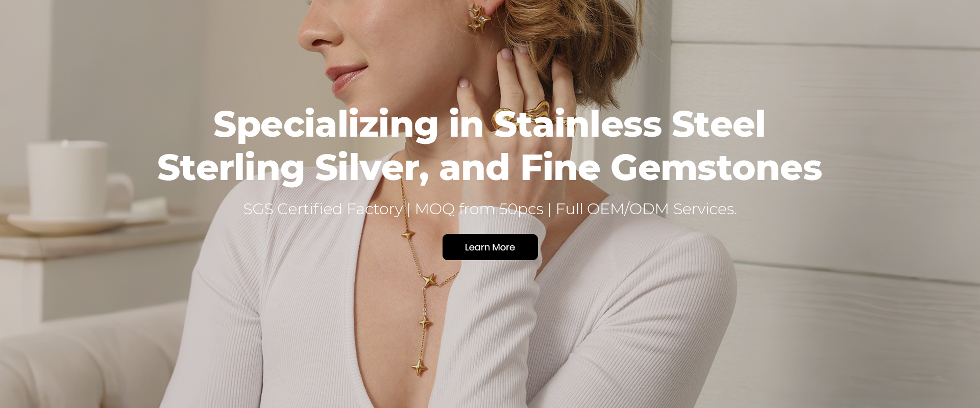This screenshot has height=408, width=980.
Task: Click the word 'Stainless' in the headline
Action: click(x=578, y=124)
